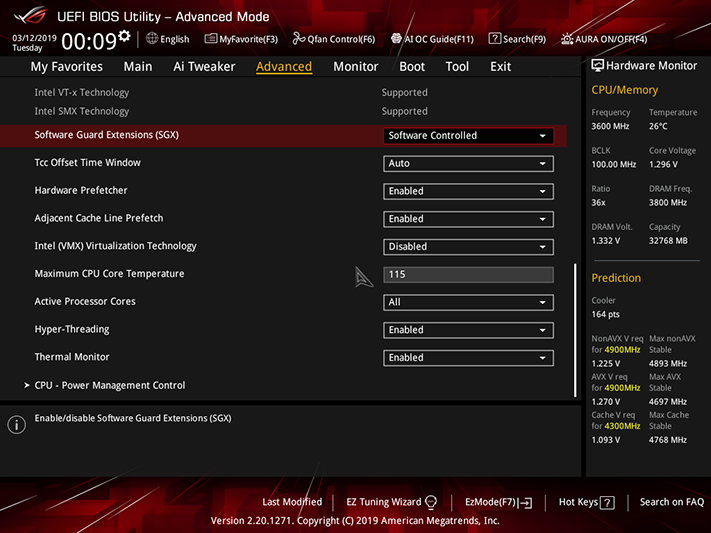Image resolution: width=711 pixels, height=533 pixels.
Task: Open the Software Guard Extensions dropdown
Action: (x=468, y=136)
